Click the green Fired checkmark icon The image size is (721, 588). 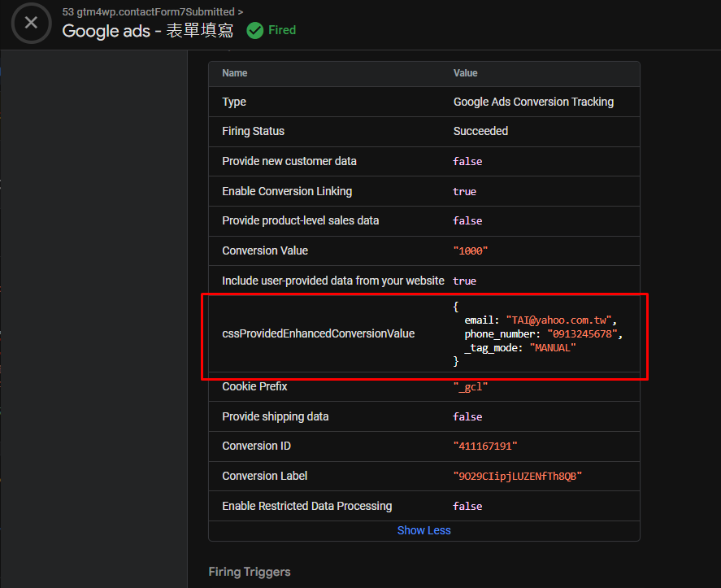pyautogui.click(x=254, y=30)
